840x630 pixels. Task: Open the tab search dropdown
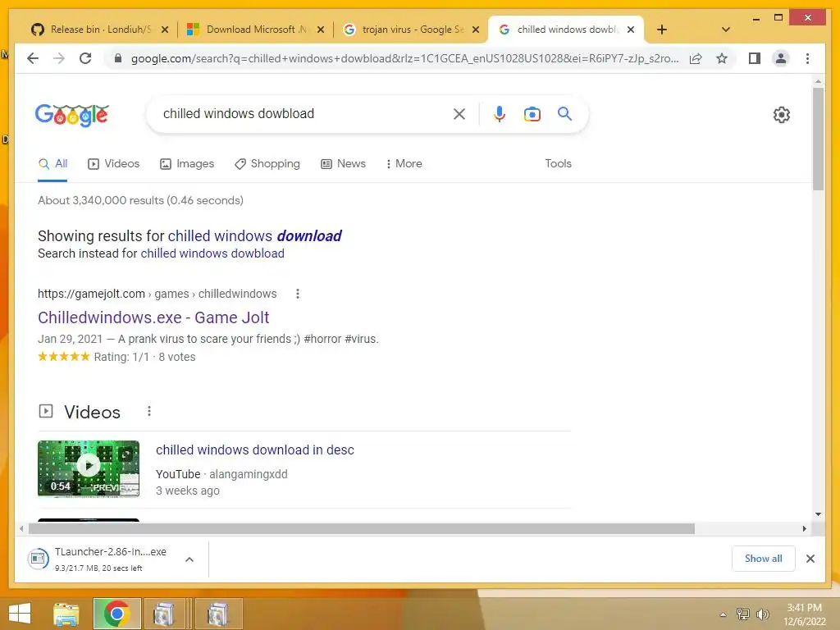click(x=726, y=30)
